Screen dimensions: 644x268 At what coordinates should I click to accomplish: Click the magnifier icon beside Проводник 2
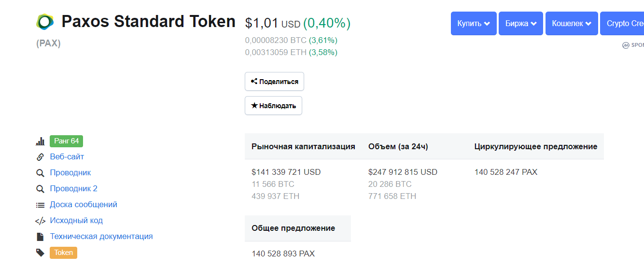[40, 189]
